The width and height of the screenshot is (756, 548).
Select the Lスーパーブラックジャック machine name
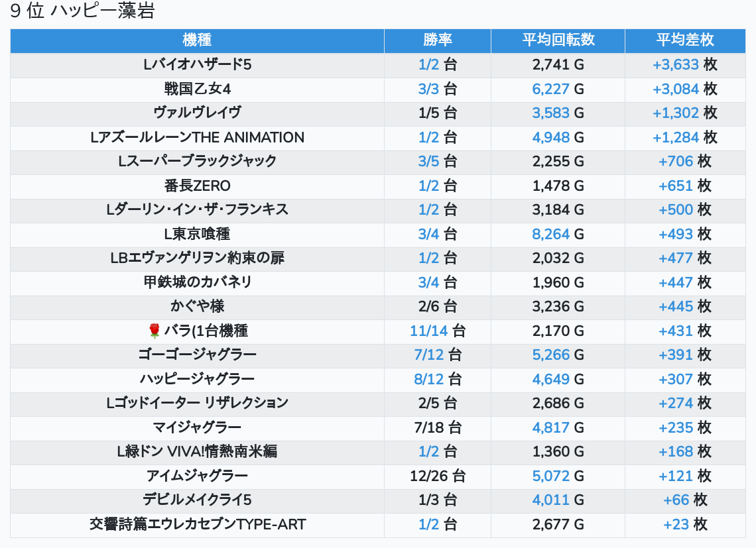[197, 162]
